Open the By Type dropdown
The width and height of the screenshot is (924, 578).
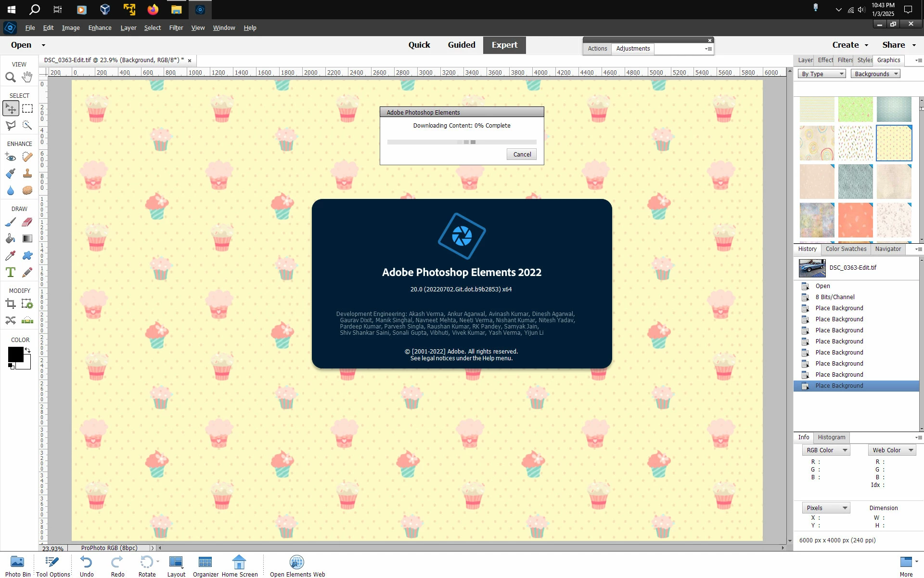pyautogui.click(x=821, y=74)
